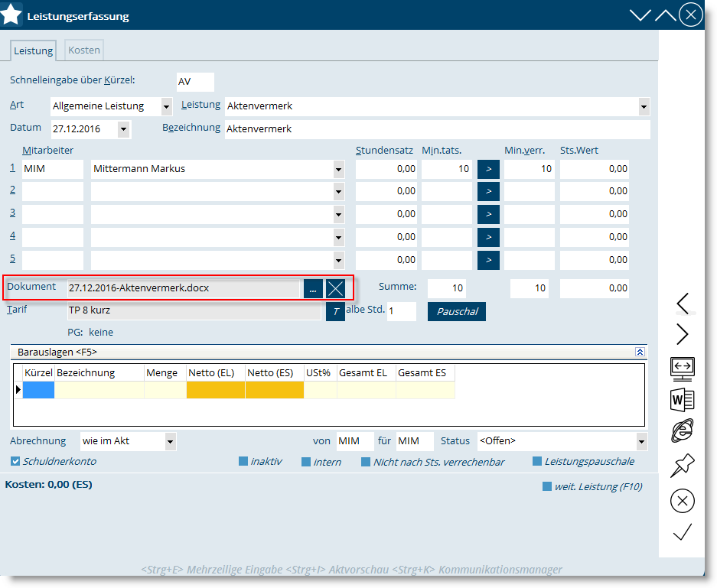Screen dimensions: 717x588
Task: Check Leistungspauschale option
Action: click(x=537, y=461)
